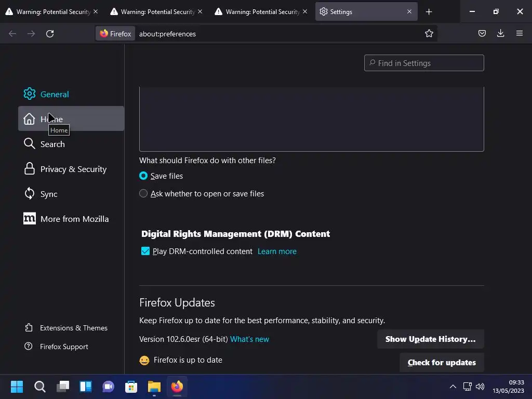Close the third Warning: Potential Security tab
The image size is (532, 399).
(305, 11)
